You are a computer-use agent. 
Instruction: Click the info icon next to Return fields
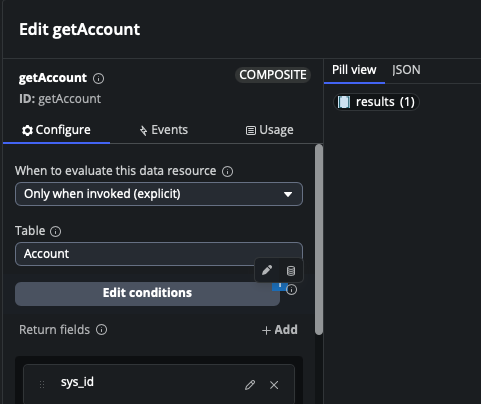102,330
